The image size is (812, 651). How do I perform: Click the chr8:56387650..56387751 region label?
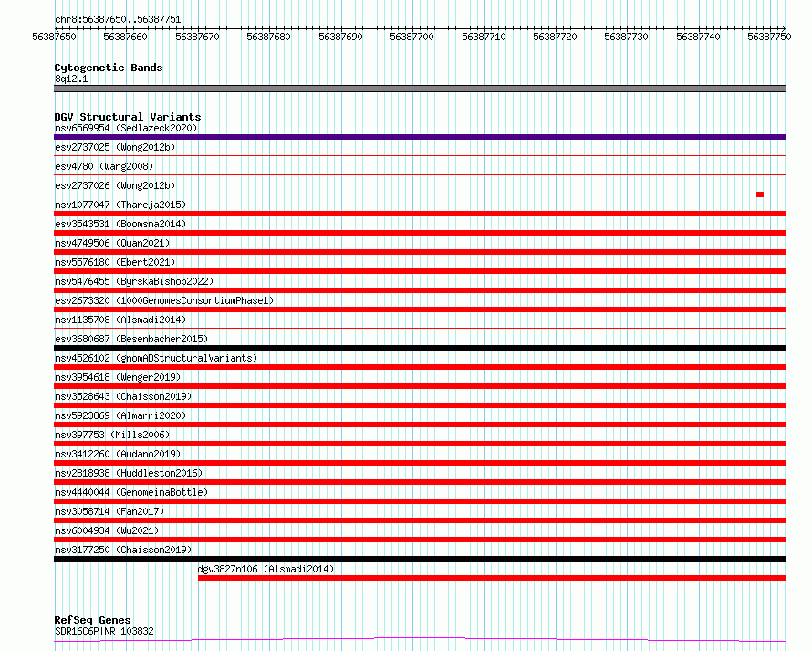[118, 19]
